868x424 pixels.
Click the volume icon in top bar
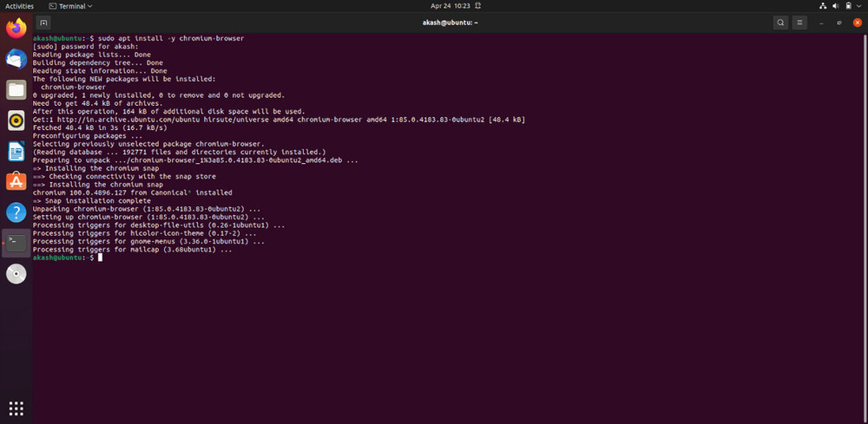coord(835,6)
